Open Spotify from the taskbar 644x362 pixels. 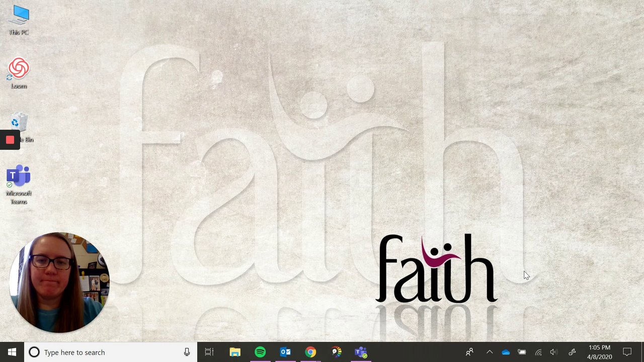click(260, 352)
